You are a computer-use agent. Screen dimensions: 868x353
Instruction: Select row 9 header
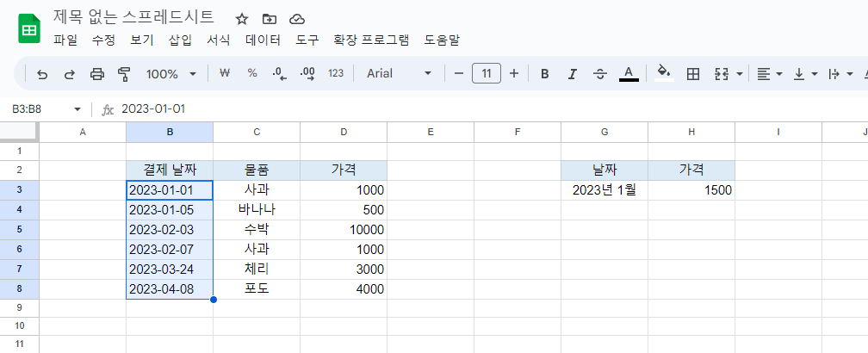point(19,309)
